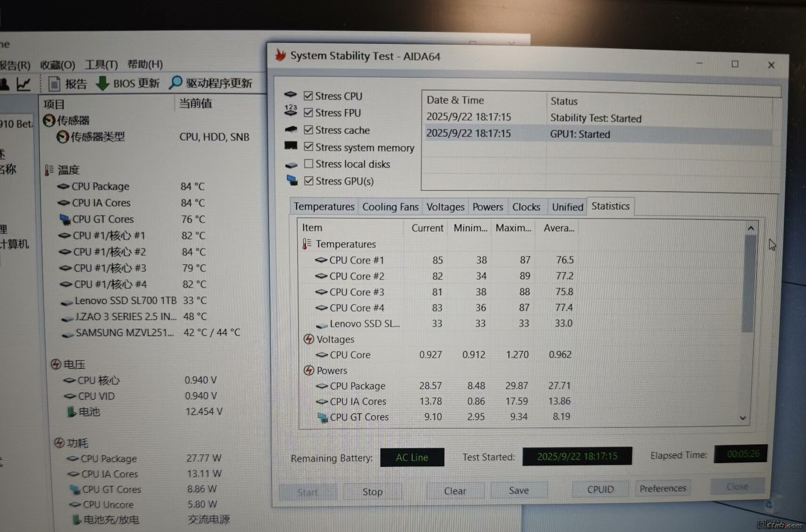This screenshot has height=532, width=806.
Task: Open the 工具(T) menu
Action: click(x=101, y=65)
